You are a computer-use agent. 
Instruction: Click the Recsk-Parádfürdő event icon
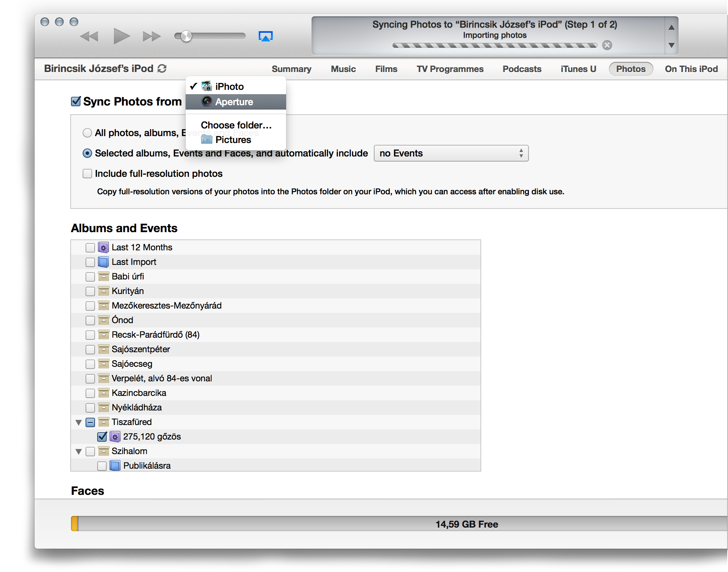[103, 335]
